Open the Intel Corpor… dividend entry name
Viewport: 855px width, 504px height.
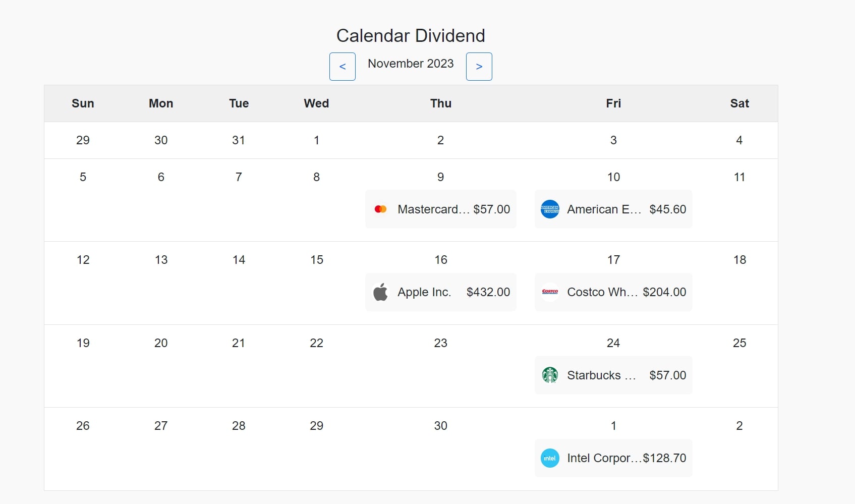605,458
